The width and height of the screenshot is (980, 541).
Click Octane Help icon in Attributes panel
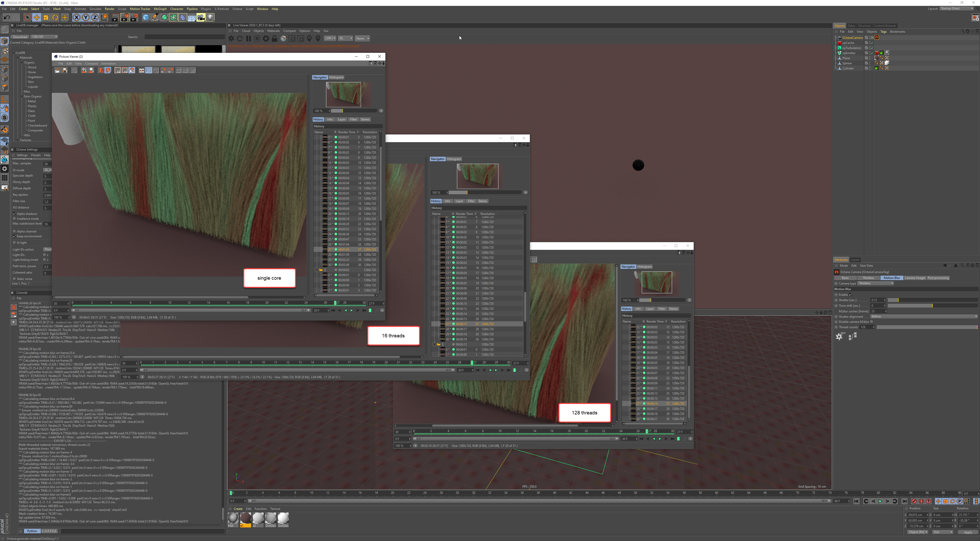(x=839, y=336)
